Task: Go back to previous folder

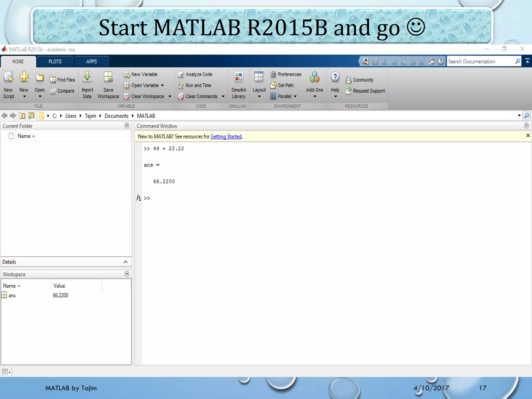Action: coord(4,116)
